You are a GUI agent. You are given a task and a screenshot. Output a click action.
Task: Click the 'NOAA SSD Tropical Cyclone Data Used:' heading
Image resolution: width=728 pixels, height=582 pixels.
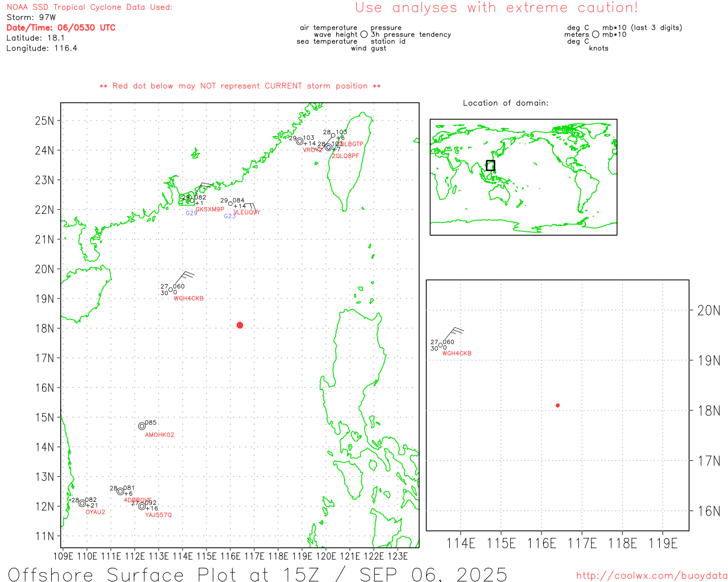89,7
